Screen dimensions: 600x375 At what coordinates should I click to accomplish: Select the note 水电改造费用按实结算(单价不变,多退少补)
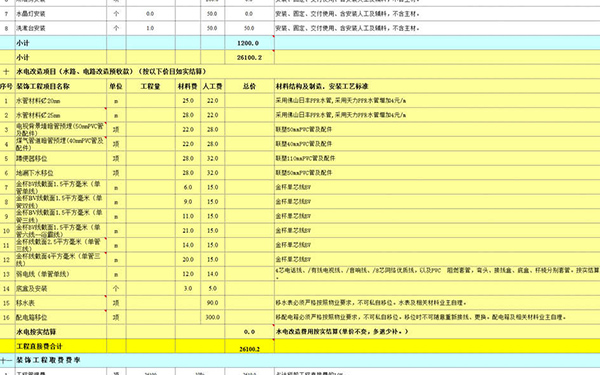tap(342, 331)
